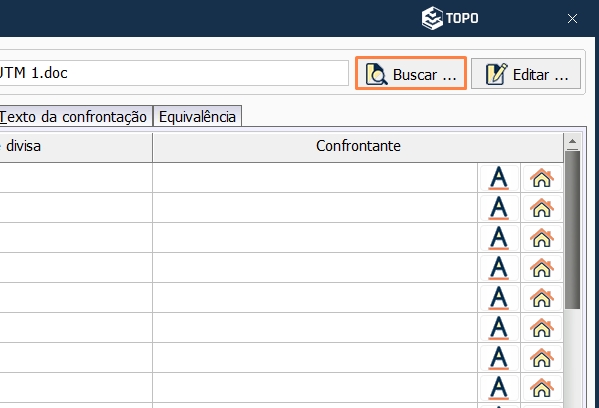
Task: Click the text 'A' icon in the sixth row
Action: tap(499, 328)
